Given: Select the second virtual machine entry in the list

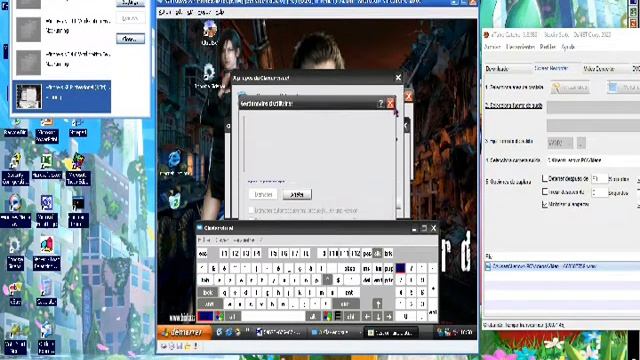Looking at the screenshot, I should [62, 29].
